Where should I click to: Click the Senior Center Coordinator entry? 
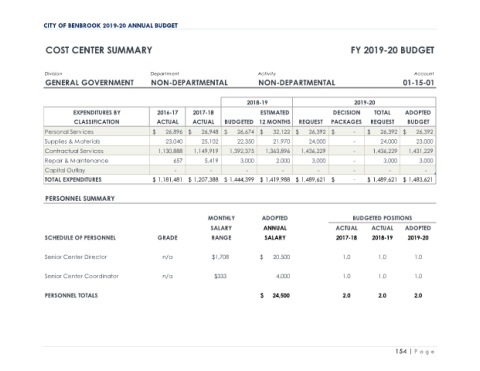pos(82,276)
